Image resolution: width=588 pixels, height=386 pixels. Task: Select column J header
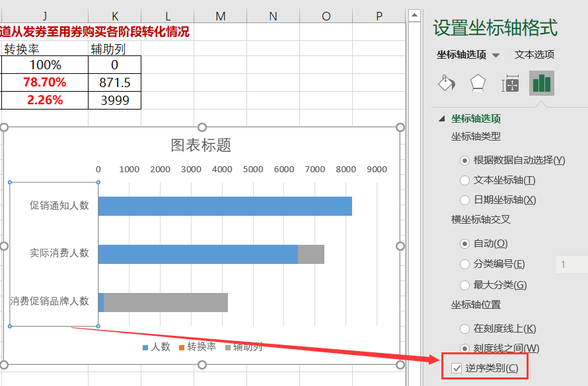coord(45,16)
